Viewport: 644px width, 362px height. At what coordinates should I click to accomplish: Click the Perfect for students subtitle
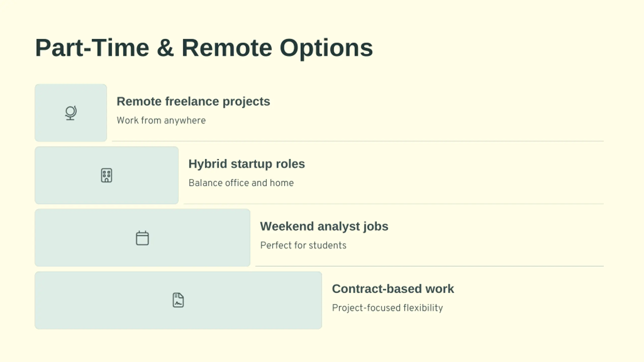click(303, 245)
